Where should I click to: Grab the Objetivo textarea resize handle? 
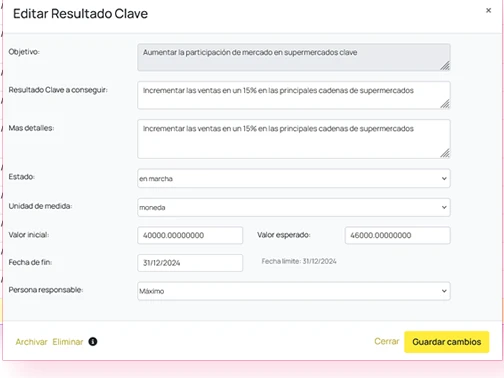click(x=445, y=66)
